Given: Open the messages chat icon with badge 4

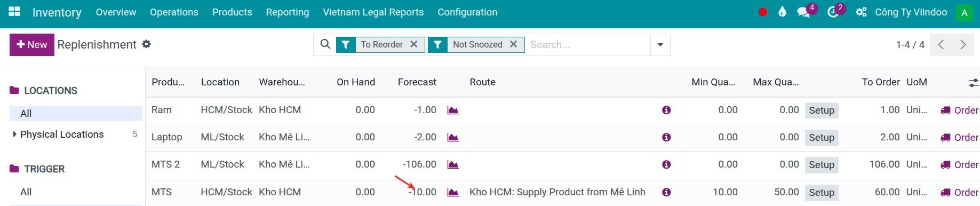Looking at the screenshot, I should coord(803,12).
